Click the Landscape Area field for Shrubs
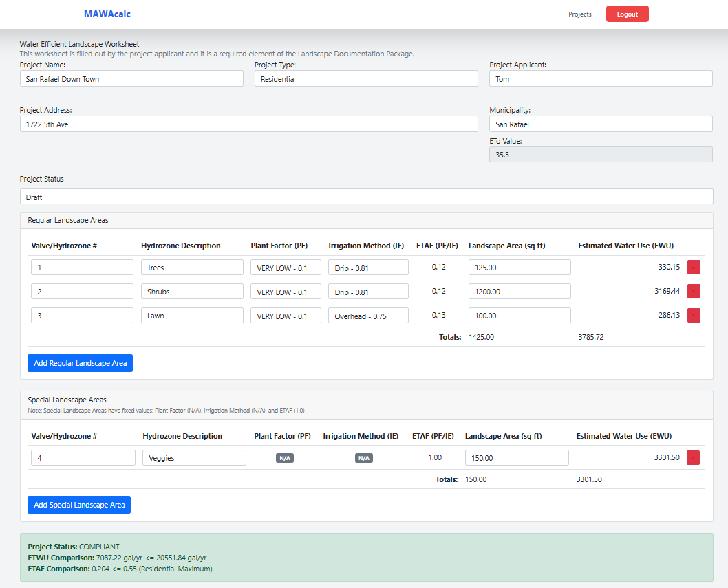The width and height of the screenshot is (728, 588). [x=520, y=291]
